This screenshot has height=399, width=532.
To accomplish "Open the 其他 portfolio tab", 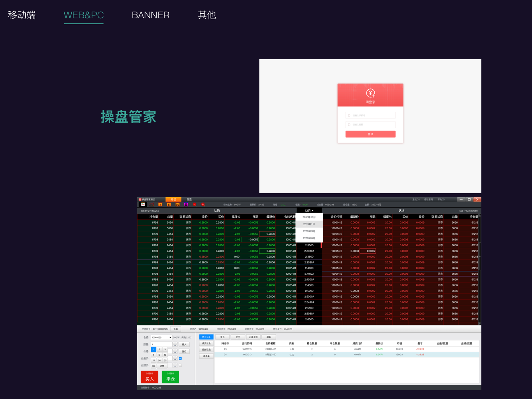I will [x=207, y=15].
